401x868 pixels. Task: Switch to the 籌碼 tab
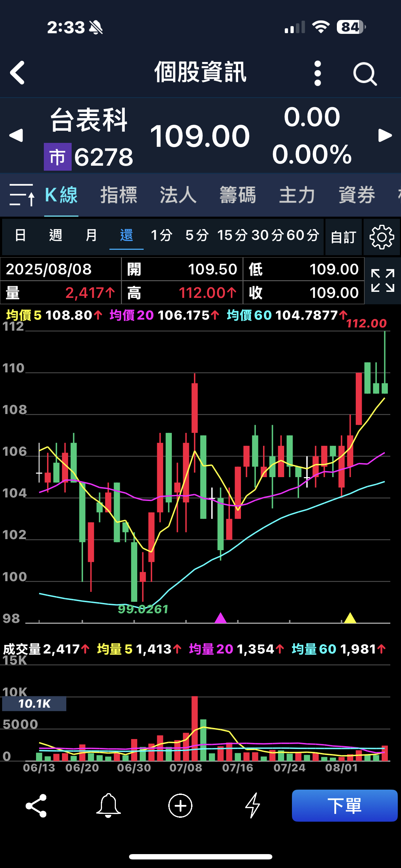click(x=238, y=195)
